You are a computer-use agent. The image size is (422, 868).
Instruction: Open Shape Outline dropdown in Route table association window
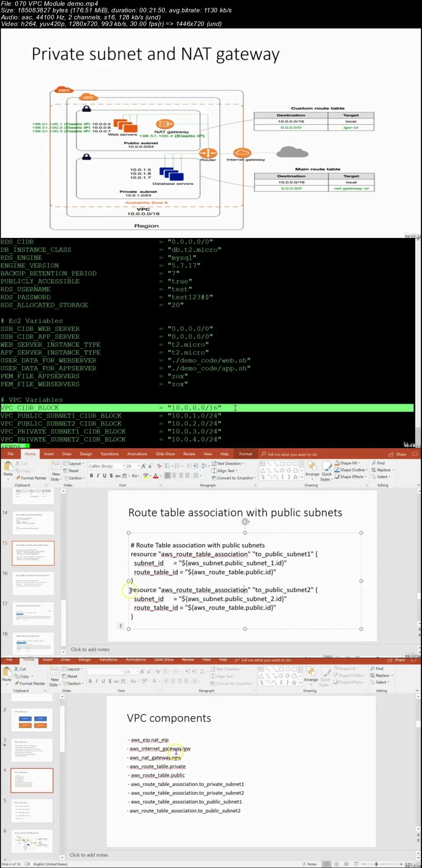[x=351, y=470]
